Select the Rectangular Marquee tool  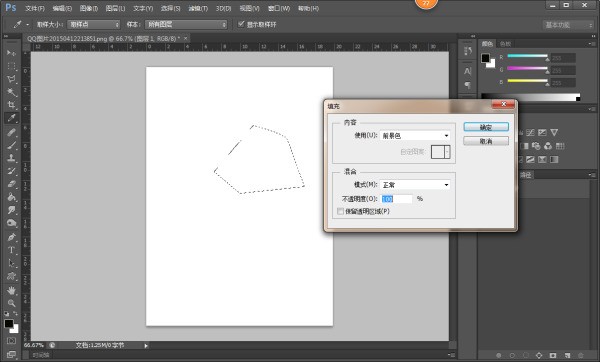click(x=11, y=66)
